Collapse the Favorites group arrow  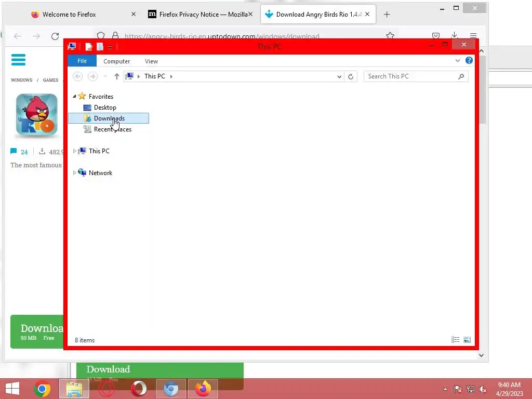pyautogui.click(x=74, y=96)
